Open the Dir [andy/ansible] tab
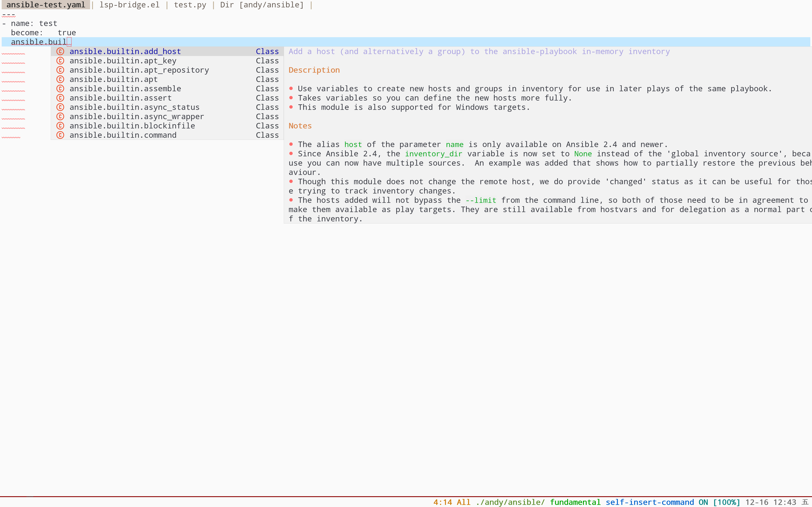This screenshot has height=507, width=812. (x=262, y=5)
